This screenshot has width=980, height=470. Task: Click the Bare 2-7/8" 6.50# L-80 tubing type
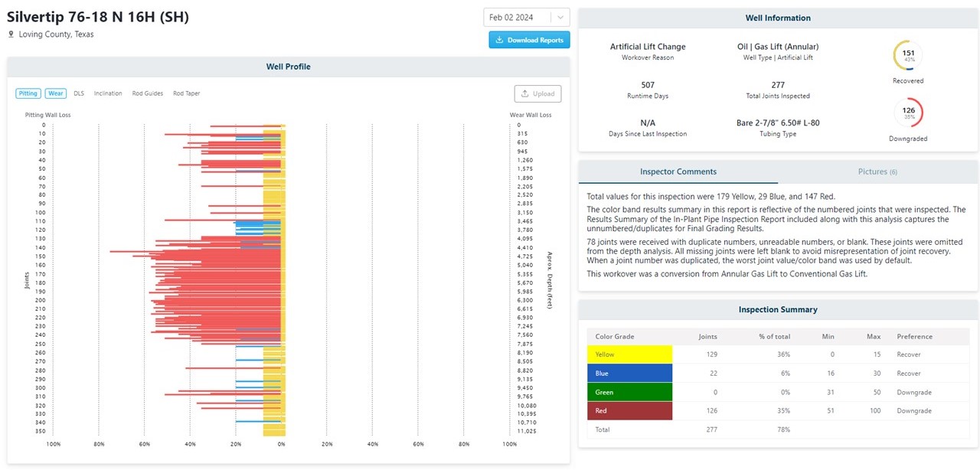[x=778, y=122]
